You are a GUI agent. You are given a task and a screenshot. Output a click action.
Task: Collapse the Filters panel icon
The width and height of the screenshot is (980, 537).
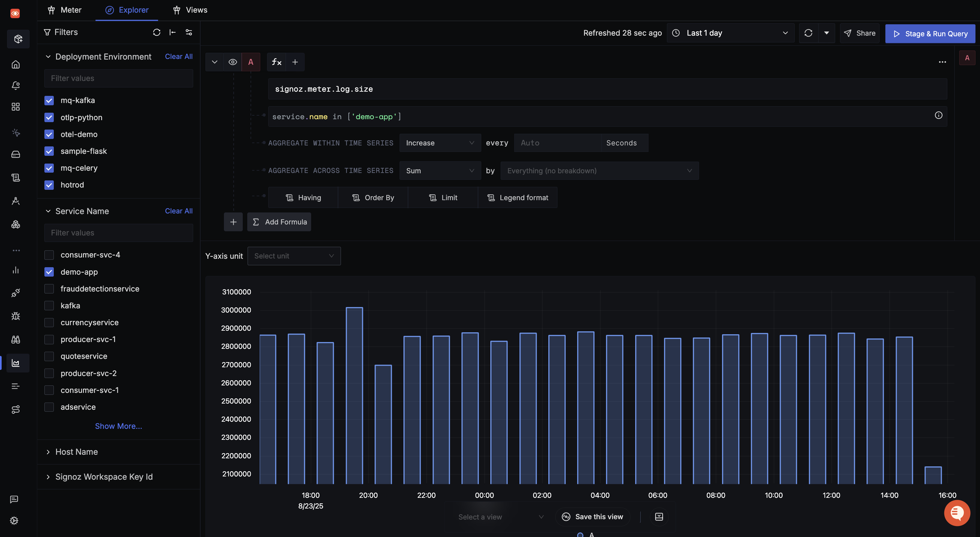[x=172, y=32]
